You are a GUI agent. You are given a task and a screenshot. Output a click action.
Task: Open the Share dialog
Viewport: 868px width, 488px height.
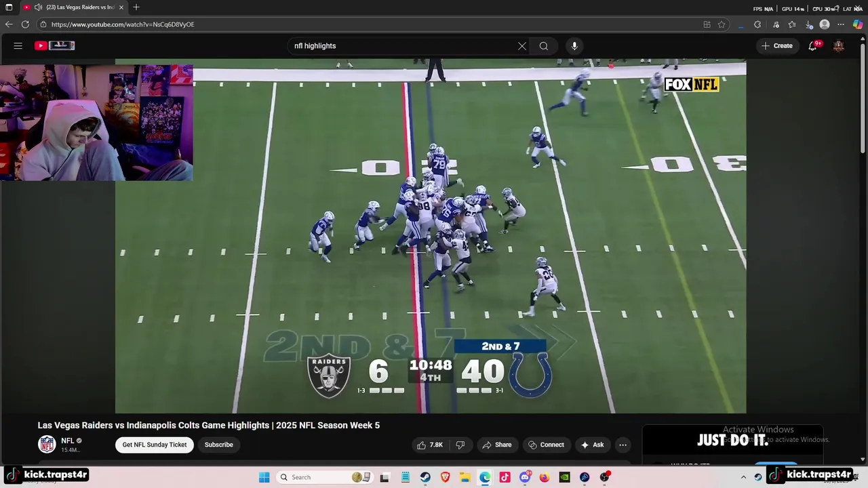click(497, 445)
